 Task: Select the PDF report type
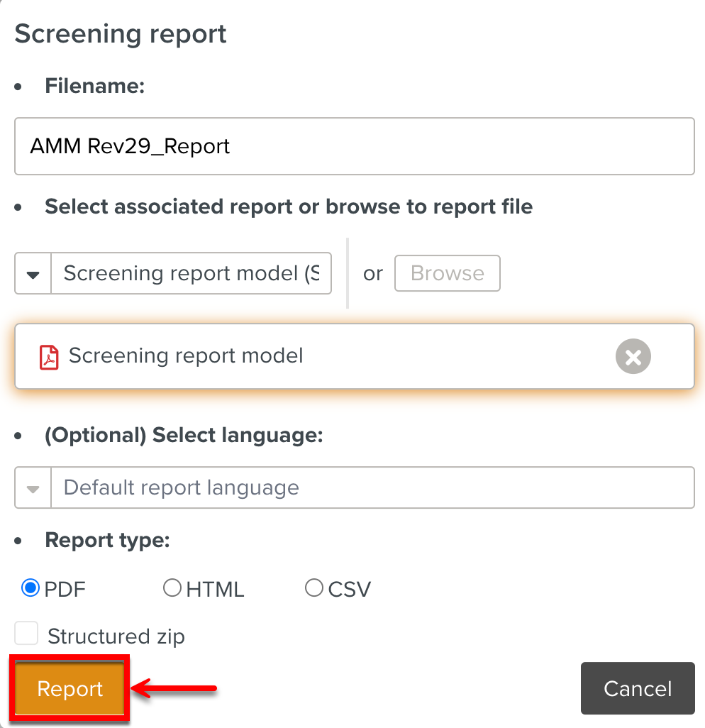tap(30, 588)
